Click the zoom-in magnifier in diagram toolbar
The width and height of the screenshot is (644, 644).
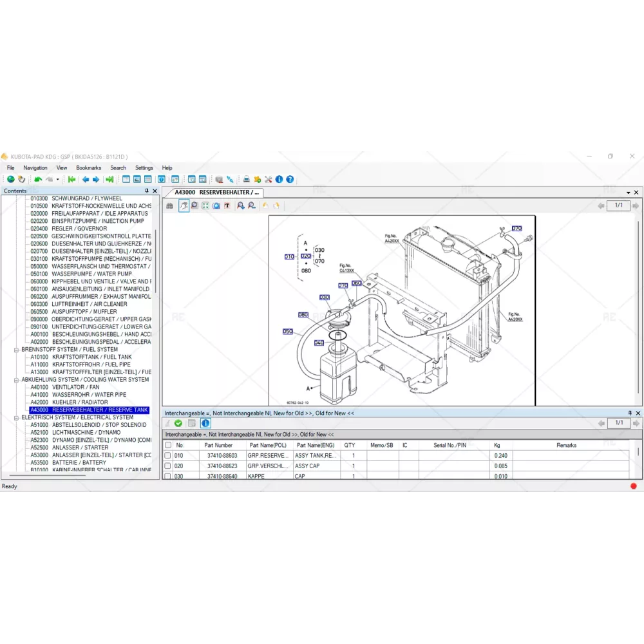point(240,205)
